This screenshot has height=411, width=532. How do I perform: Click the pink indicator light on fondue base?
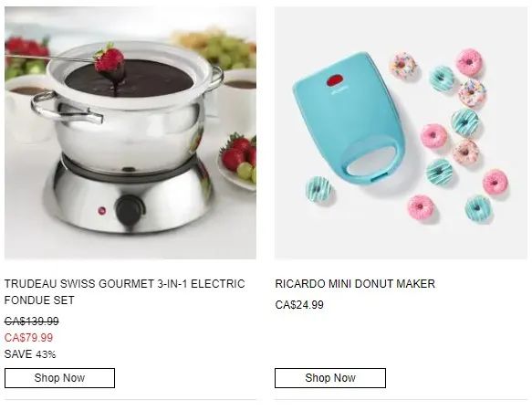pyautogui.click(x=102, y=211)
